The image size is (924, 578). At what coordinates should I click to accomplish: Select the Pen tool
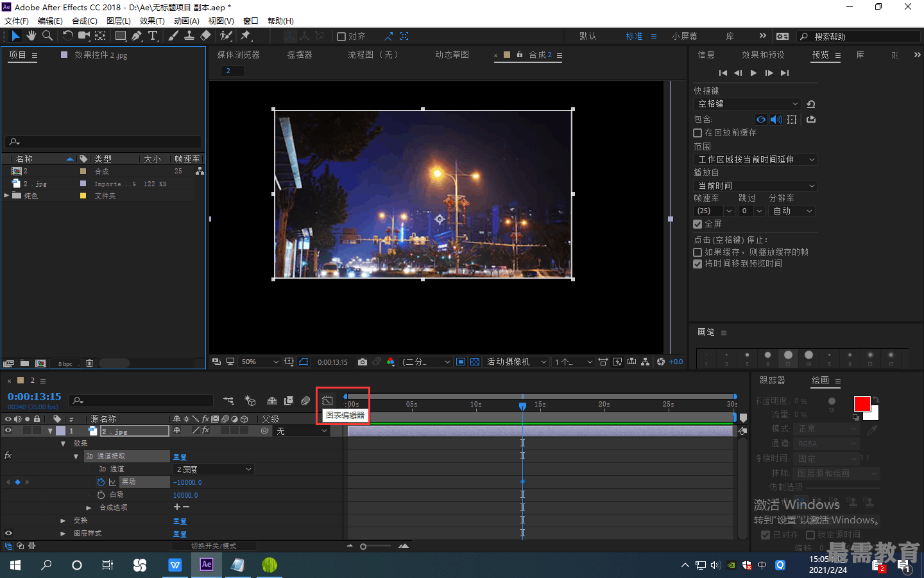pyautogui.click(x=137, y=36)
